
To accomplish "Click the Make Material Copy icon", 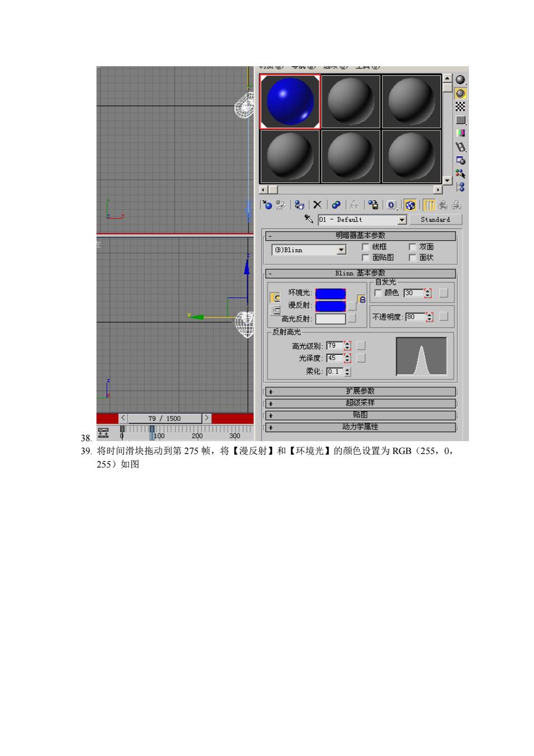I will (x=336, y=205).
